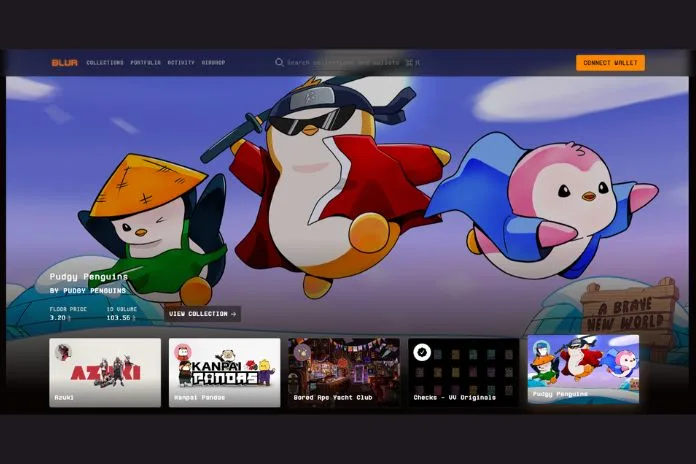Click the Connect Wallet button
This screenshot has height=464, width=696.
tap(610, 63)
